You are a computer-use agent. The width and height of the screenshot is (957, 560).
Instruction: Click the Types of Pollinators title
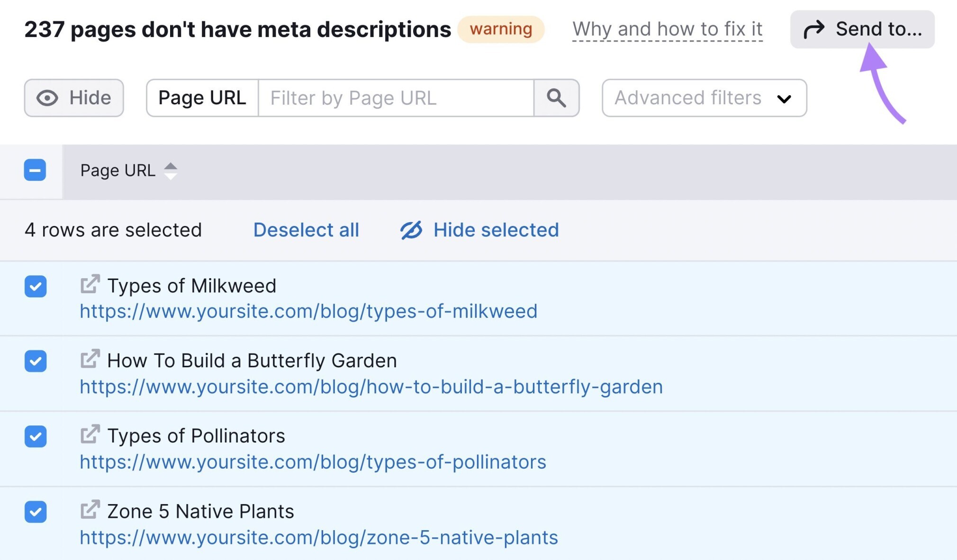[196, 435]
